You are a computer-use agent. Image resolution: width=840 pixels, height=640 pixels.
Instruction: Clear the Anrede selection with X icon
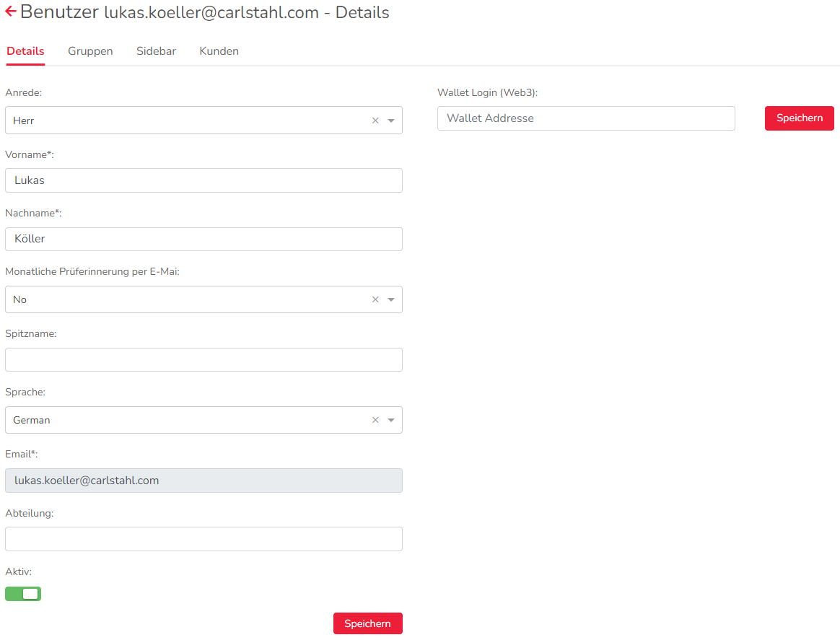pos(375,120)
